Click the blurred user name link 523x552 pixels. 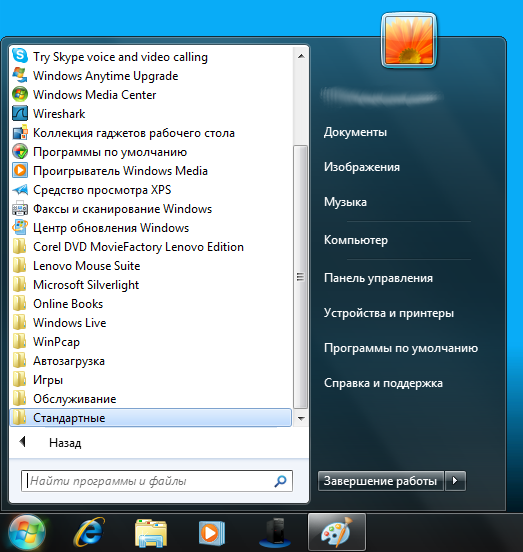click(382, 97)
